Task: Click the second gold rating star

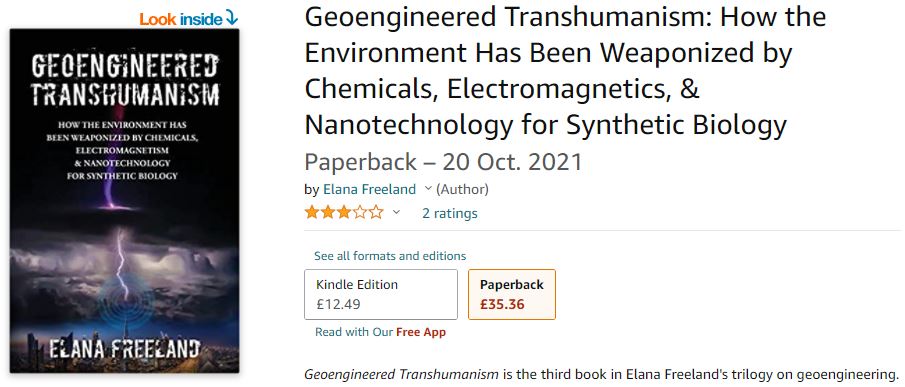Action: [x=328, y=213]
